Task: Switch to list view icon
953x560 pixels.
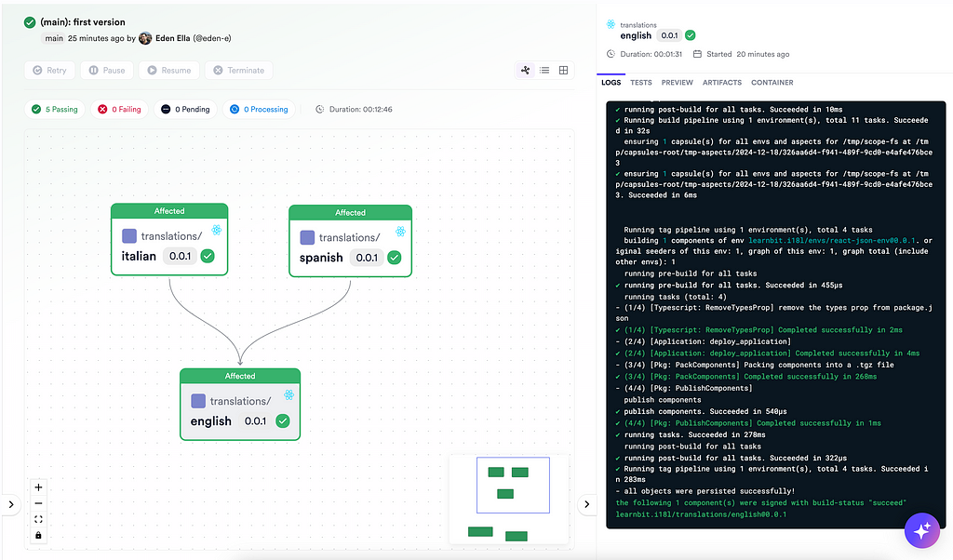Action: click(544, 71)
